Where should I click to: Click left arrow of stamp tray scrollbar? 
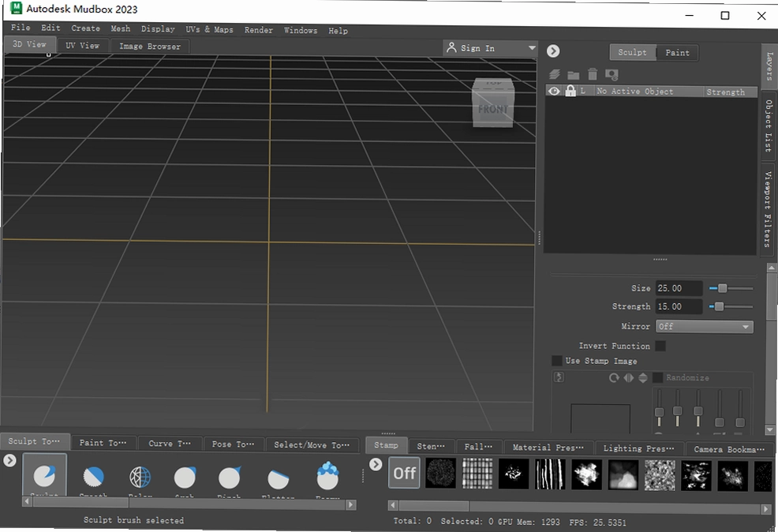tap(393, 505)
